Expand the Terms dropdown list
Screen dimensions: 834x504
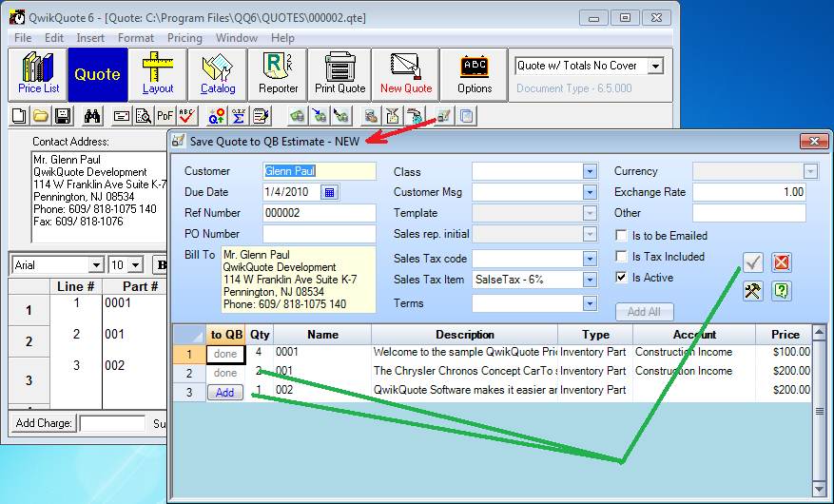[590, 303]
